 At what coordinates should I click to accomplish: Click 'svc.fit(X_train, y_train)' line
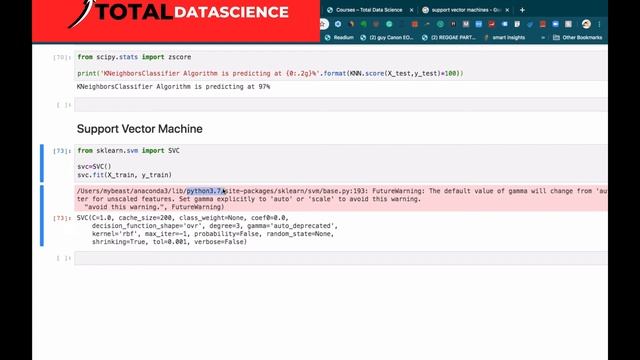(x=124, y=175)
